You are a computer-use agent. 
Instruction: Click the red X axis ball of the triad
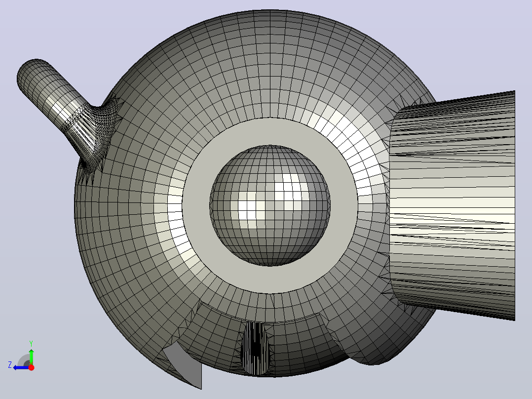point(31,367)
